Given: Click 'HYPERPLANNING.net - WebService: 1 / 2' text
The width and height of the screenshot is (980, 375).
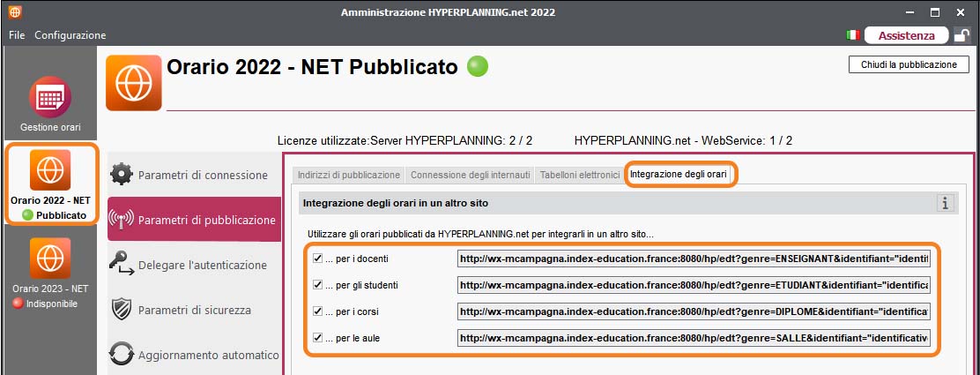Looking at the screenshot, I should [x=683, y=141].
